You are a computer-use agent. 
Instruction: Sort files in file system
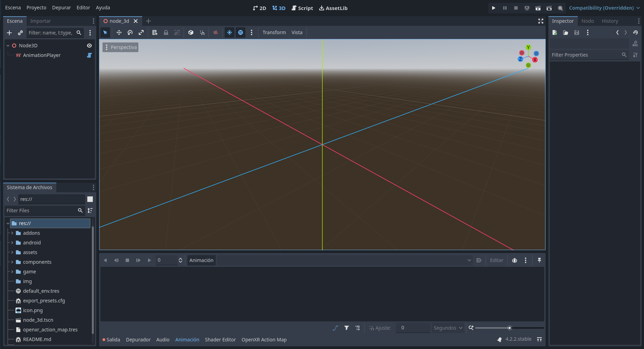(90, 211)
